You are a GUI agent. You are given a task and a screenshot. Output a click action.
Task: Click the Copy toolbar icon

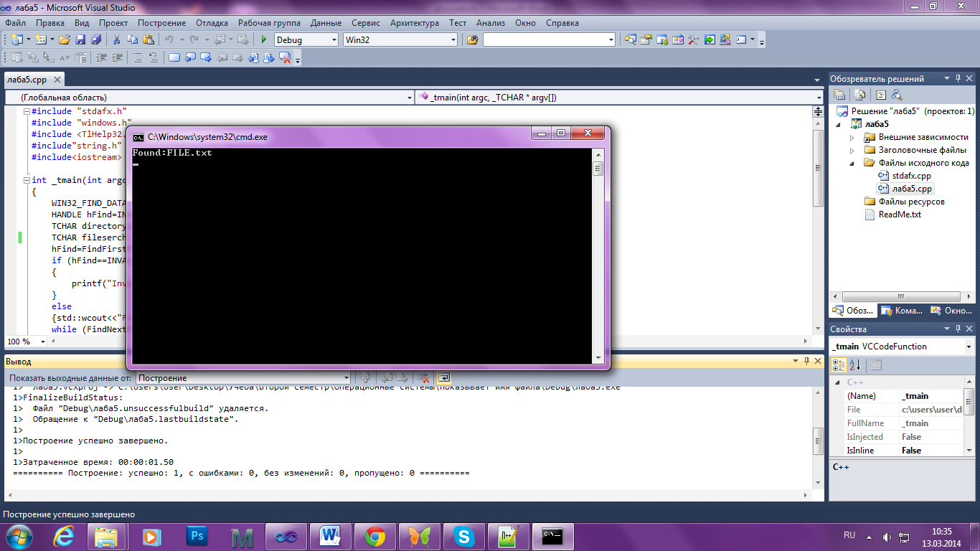pyautogui.click(x=131, y=40)
